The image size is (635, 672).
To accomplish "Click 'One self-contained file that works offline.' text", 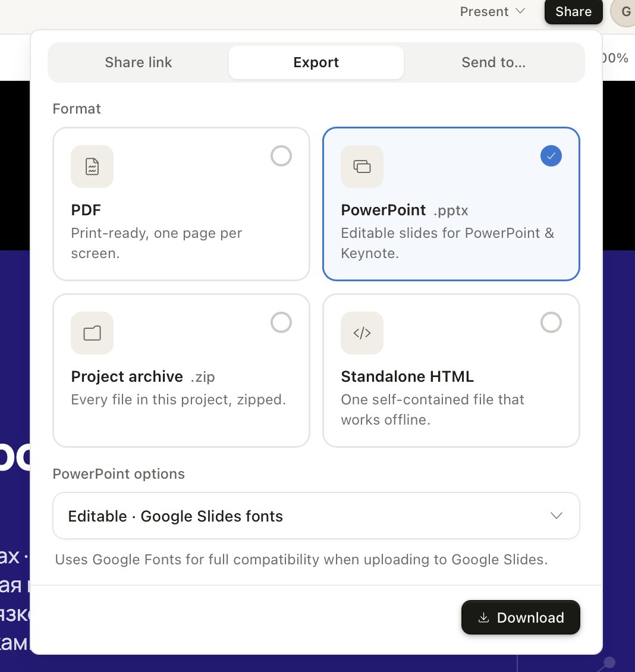I will point(432,409).
